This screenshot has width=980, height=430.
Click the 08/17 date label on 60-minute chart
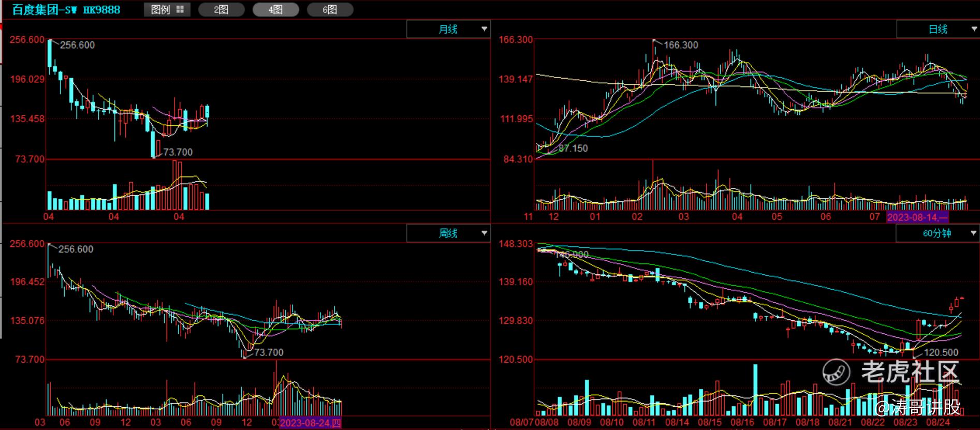point(775,422)
